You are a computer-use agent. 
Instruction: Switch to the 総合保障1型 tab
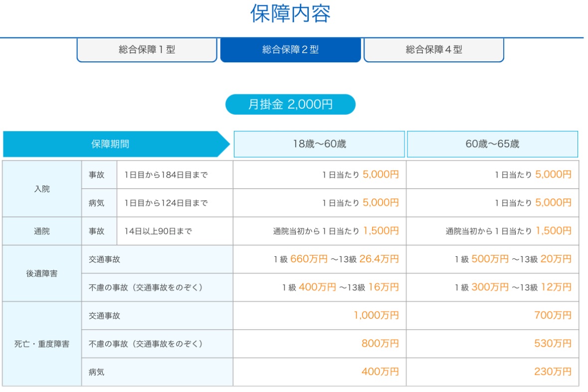(147, 50)
